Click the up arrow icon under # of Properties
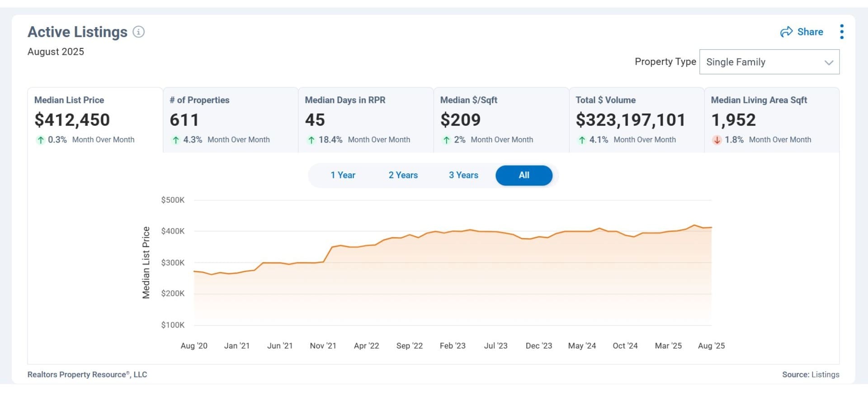 tap(176, 140)
